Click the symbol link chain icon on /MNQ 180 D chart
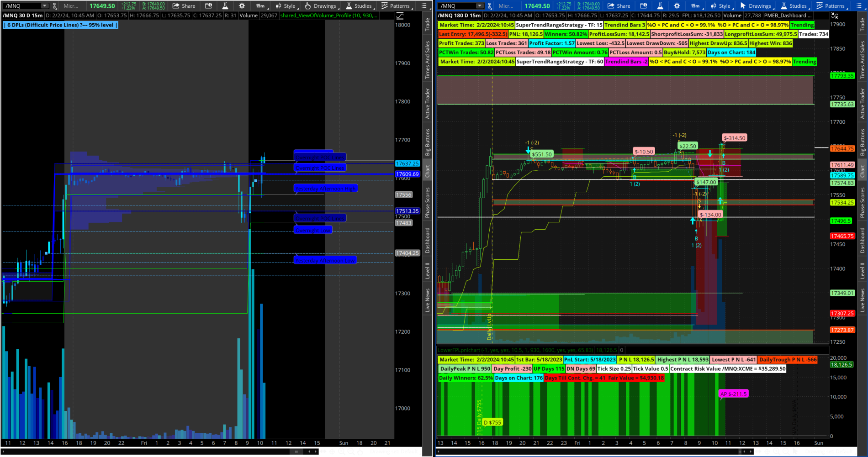This screenshot has height=457, width=868. pyautogui.click(x=489, y=6)
